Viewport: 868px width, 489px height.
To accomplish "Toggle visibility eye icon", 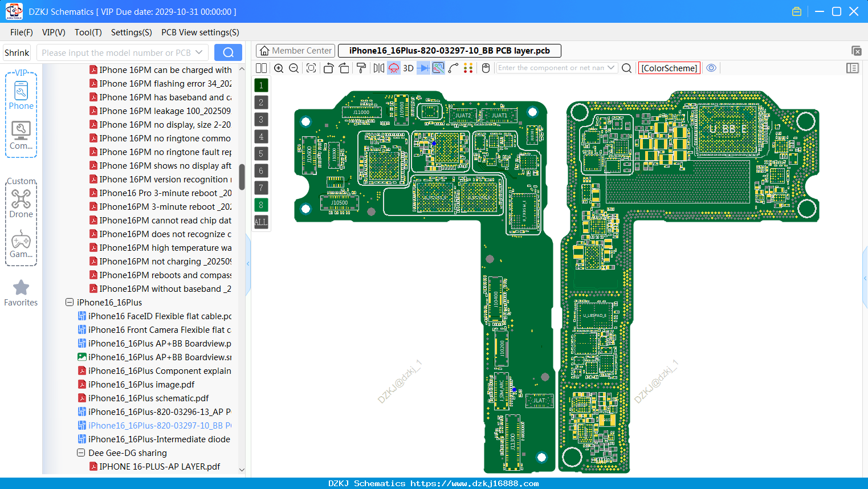I will tap(711, 68).
